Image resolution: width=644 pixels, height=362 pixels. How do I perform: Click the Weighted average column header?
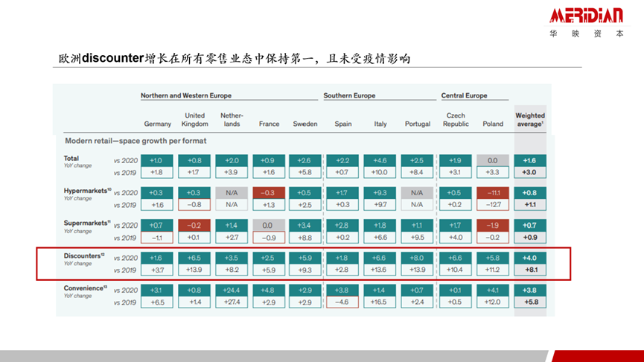point(530,120)
